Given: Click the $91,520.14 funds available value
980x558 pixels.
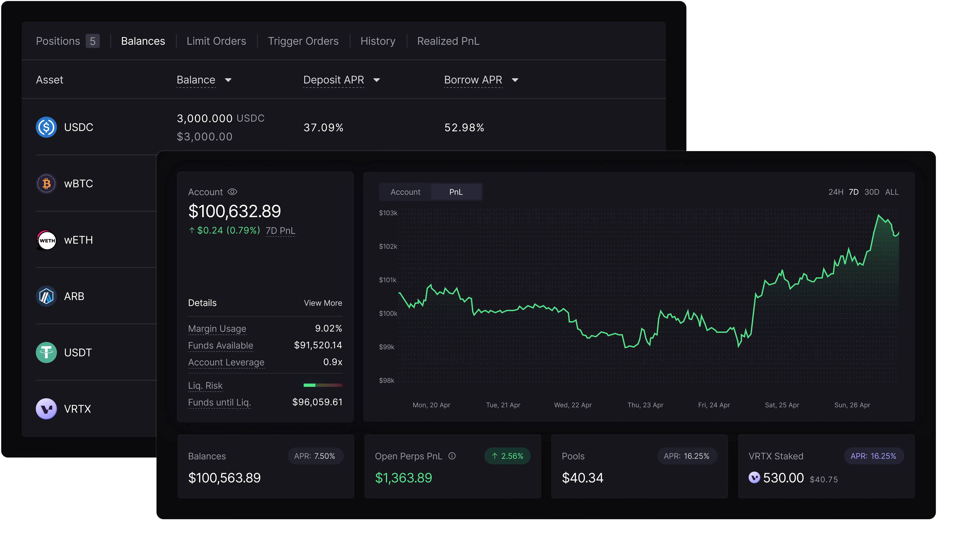Looking at the screenshot, I should [x=317, y=345].
